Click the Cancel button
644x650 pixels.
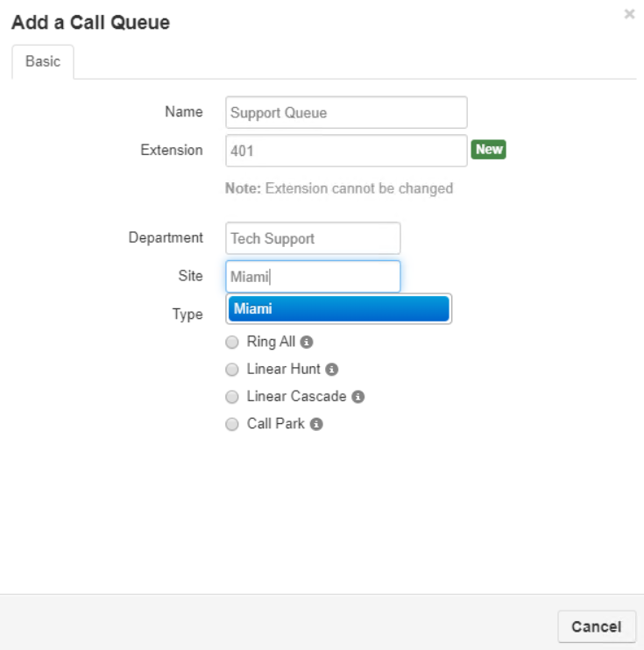(x=597, y=626)
